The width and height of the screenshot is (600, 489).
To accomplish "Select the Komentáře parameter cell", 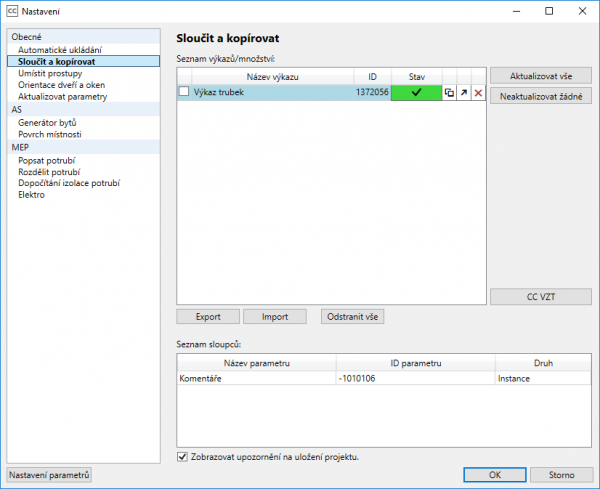I will click(257, 378).
